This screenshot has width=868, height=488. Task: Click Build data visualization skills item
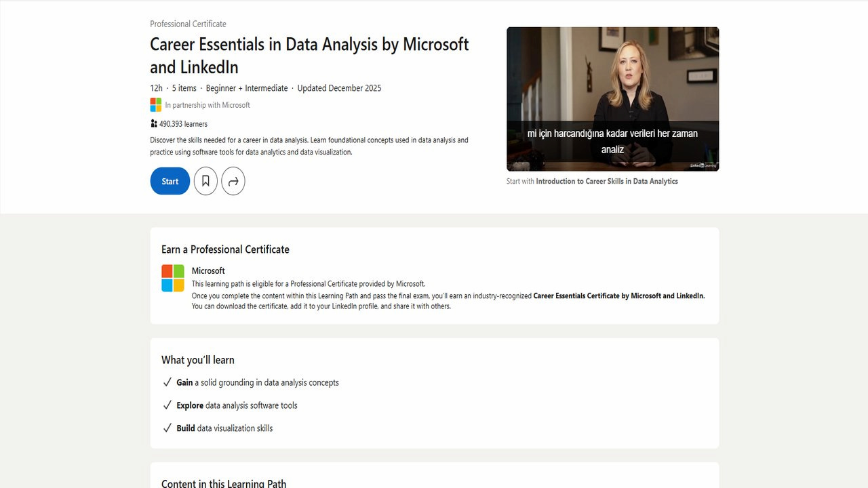click(224, 428)
